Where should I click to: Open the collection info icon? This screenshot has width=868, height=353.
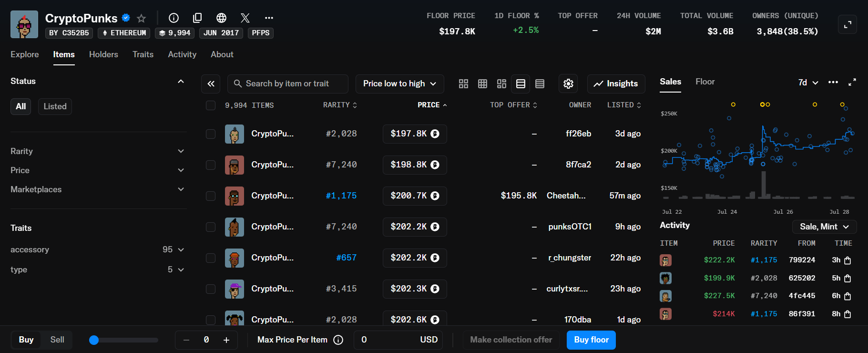coord(174,18)
